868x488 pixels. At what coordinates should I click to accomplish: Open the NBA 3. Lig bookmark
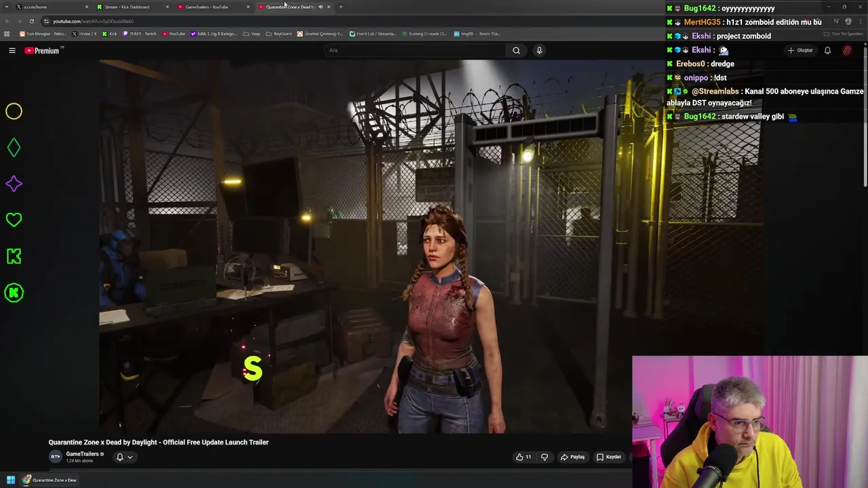tap(214, 33)
